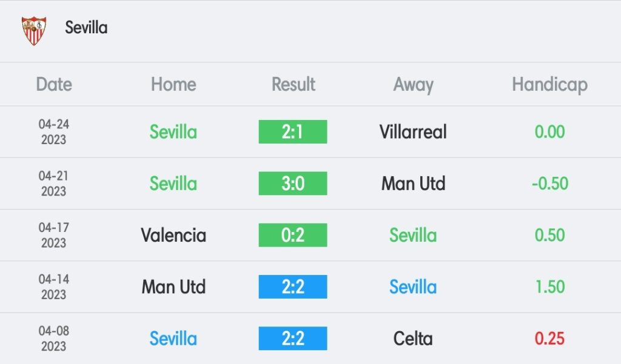Click Man Utd in the Home column
The height and width of the screenshot is (364, 621).
173,287
